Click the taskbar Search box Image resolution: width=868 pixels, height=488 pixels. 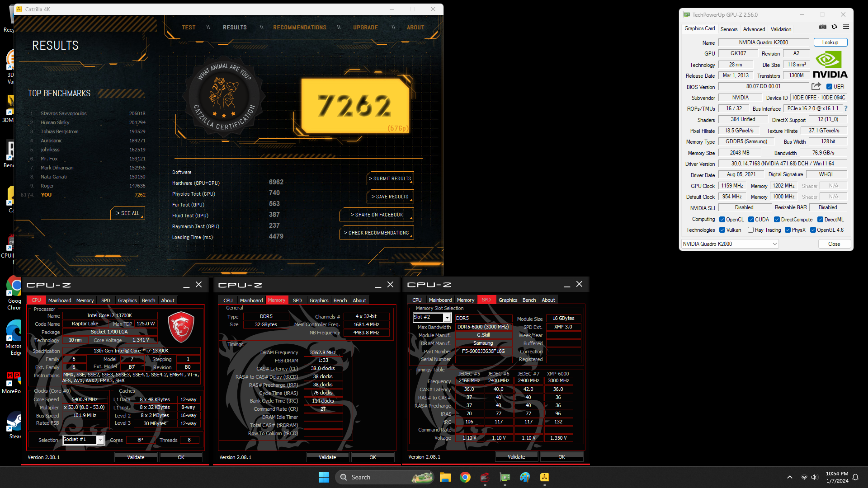[x=385, y=477]
